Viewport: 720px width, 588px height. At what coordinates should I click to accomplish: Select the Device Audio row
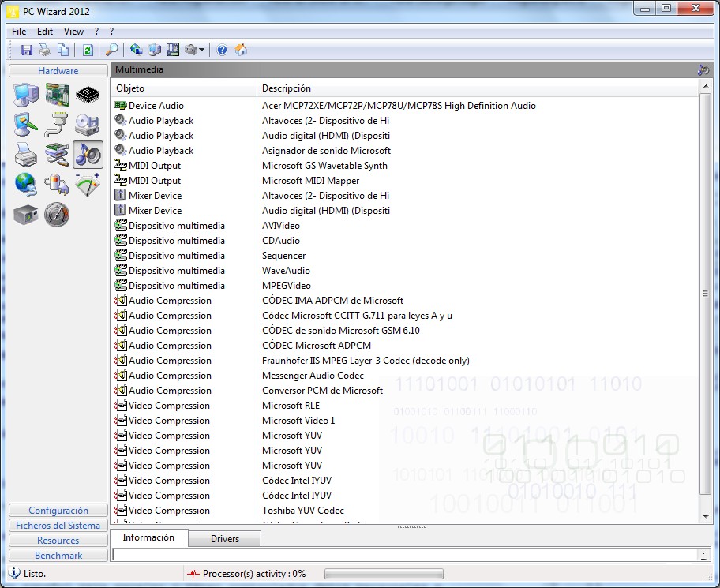[x=404, y=106]
